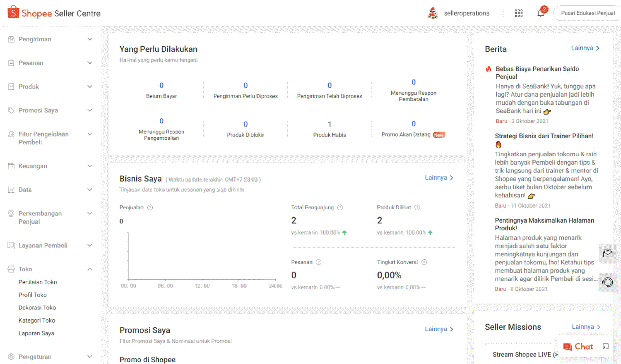Select Profil Toko in sidebar

pyautogui.click(x=33, y=295)
